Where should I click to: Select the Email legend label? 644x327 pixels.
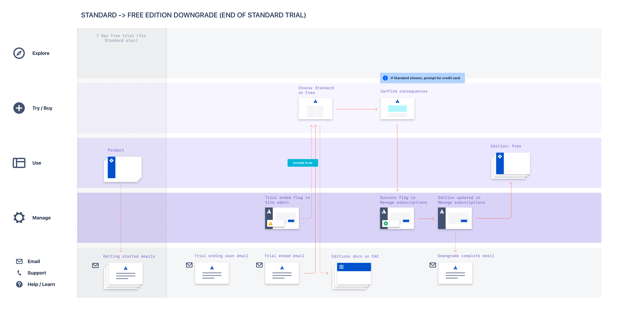click(34, 261)
